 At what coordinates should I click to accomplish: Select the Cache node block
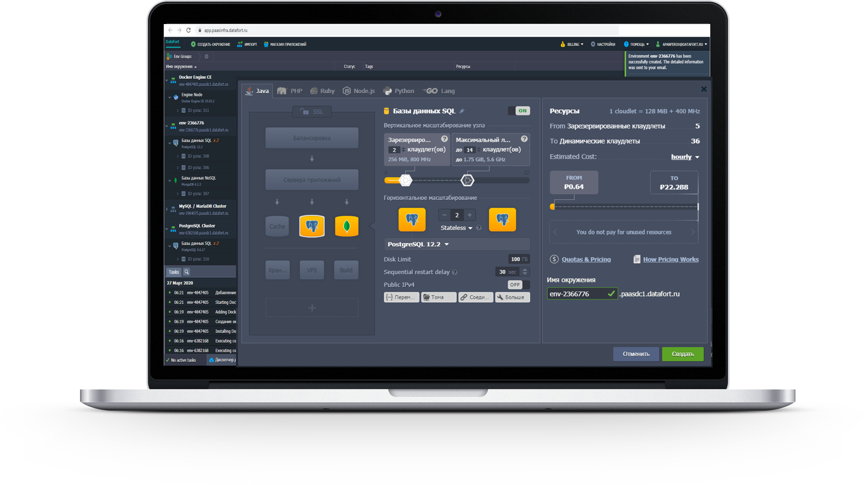[277, 226]
